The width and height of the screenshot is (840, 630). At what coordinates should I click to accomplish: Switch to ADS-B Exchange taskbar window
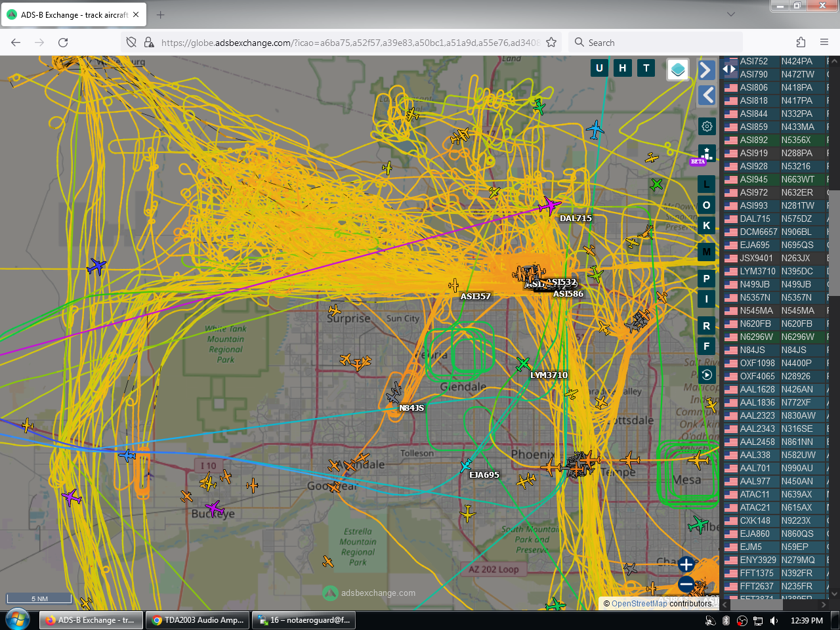(x=91, y=620)
